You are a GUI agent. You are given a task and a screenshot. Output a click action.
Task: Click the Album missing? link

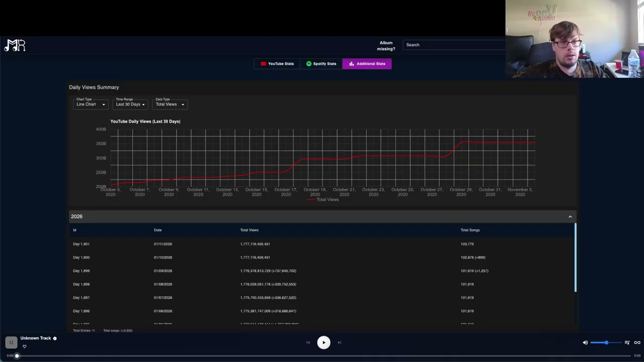point(386,46)
